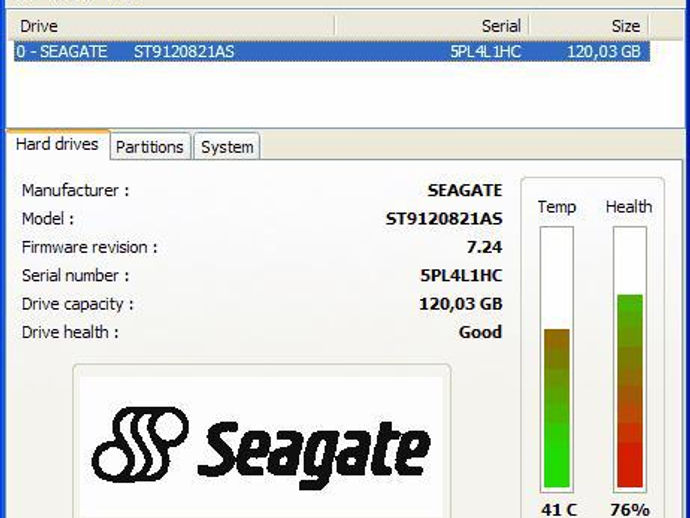690x518 pixels.
Task: Click the Manufacturer value SEAGATE
Action: [x=465, y=191]
